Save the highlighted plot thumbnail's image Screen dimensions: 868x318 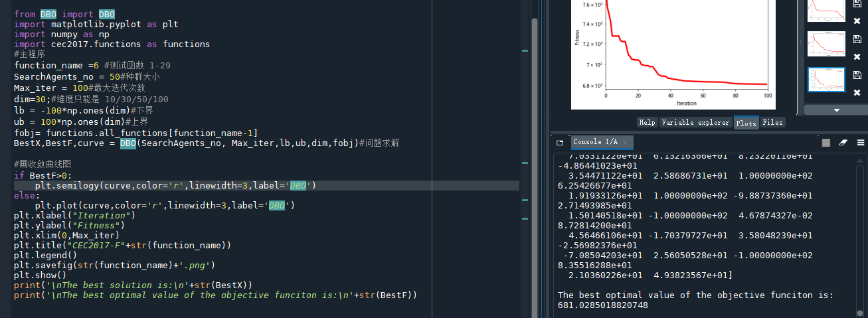click(857, 74)
